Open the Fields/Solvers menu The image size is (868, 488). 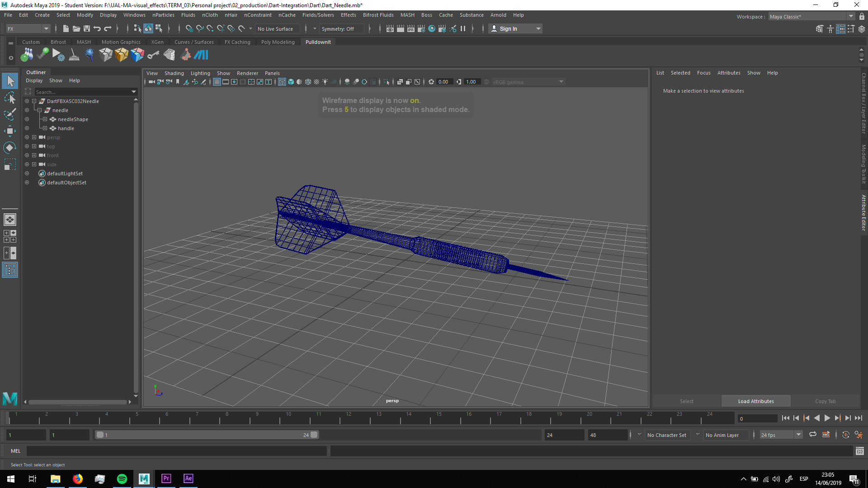click(x=318, y=15)
